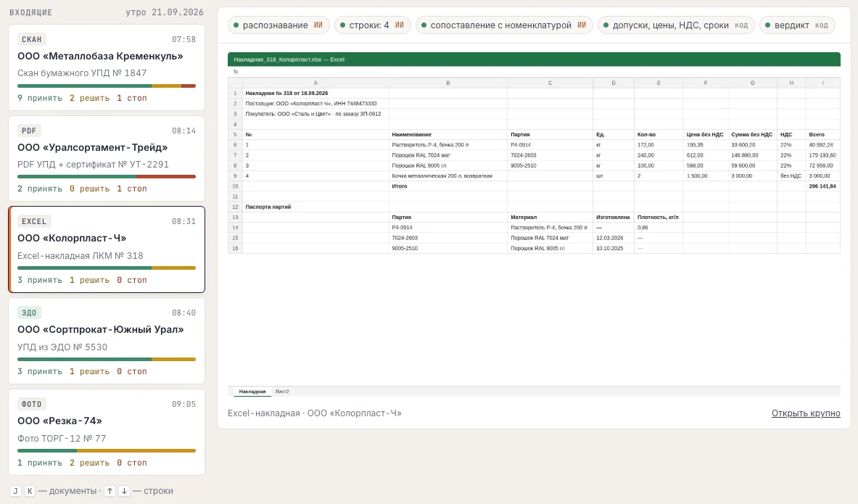The width and height of the screenshot is (858, 504).
Task: Click the «Наименование» header cell
Action: click(x=448, y=135)
